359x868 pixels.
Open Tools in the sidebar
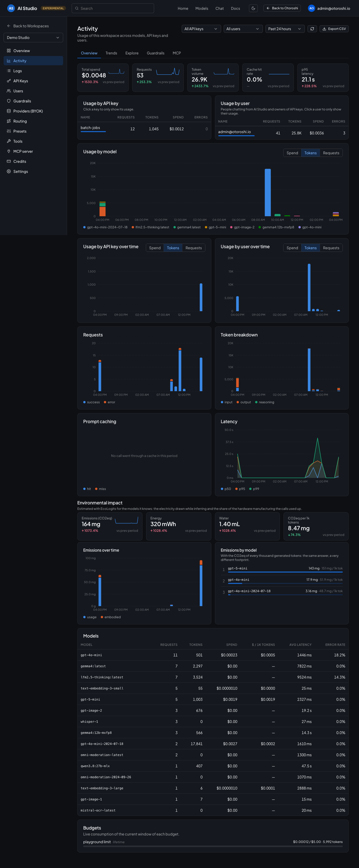coord(33,141)
